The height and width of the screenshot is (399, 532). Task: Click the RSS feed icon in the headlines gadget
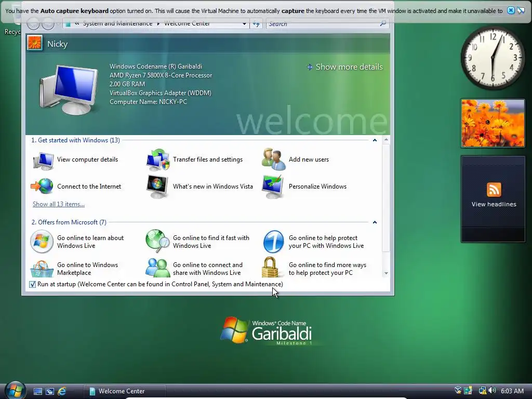click(494, 189)
